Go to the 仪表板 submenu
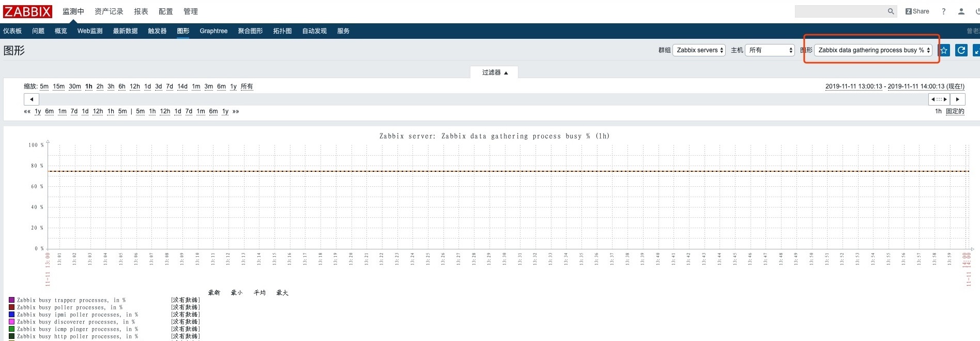This screenshot has width=980, height=341. point(12,31)
